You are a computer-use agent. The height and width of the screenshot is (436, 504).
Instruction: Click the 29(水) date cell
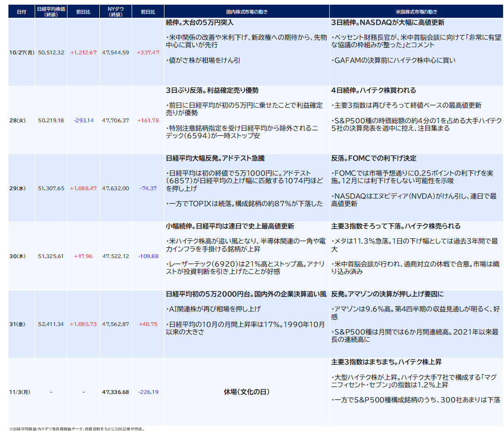pyautogui.click(x=17, y=188)
